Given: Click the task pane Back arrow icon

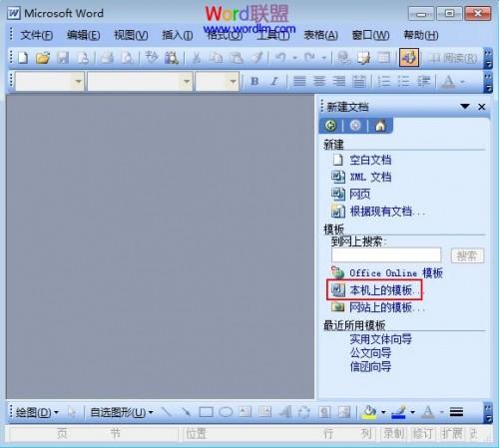Looking at the screenshot, I should [x=330, y=126].
